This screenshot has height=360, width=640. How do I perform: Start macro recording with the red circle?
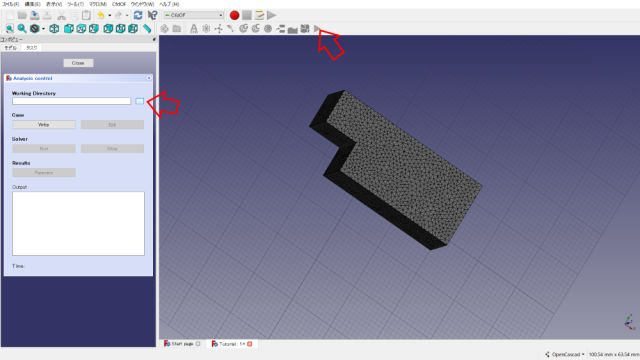click(x=234, y=16)
